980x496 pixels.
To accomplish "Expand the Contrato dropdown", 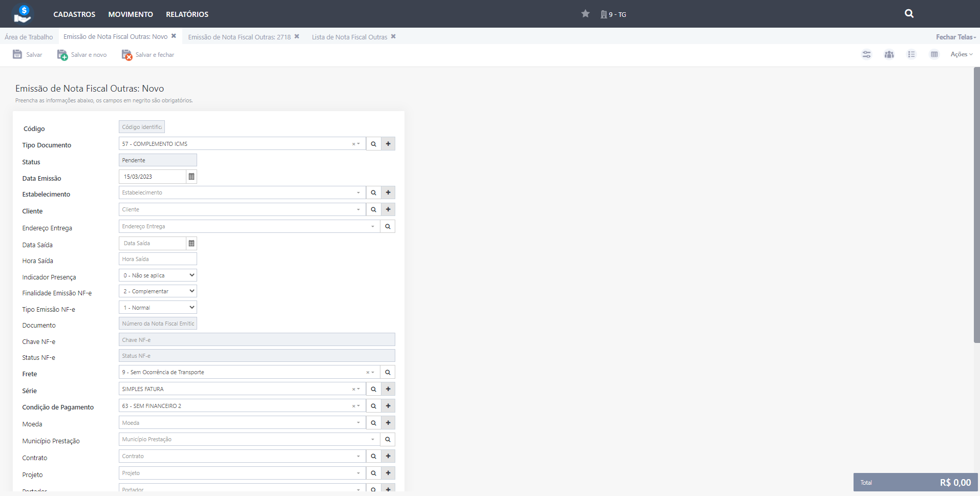I will 358,457.
